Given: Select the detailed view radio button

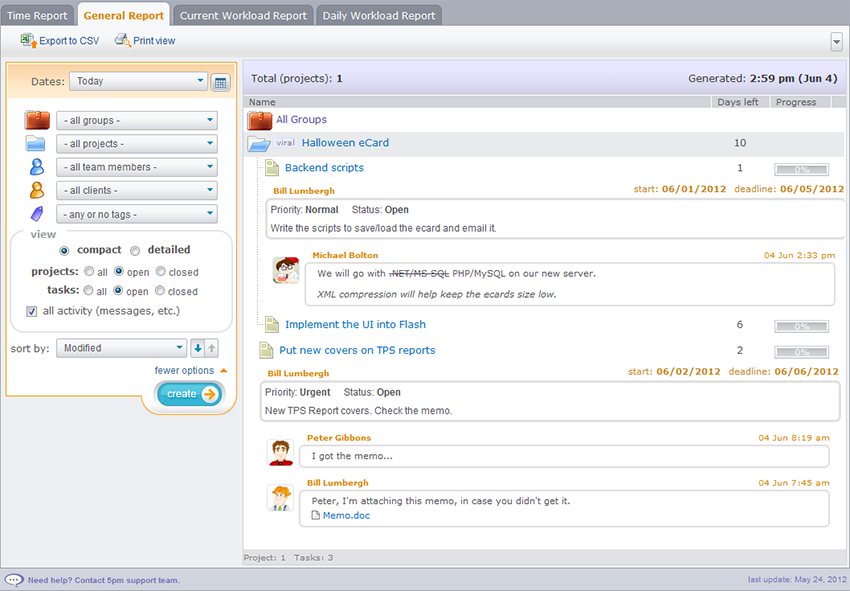Looking at the screenshot, I should point(135,250).
